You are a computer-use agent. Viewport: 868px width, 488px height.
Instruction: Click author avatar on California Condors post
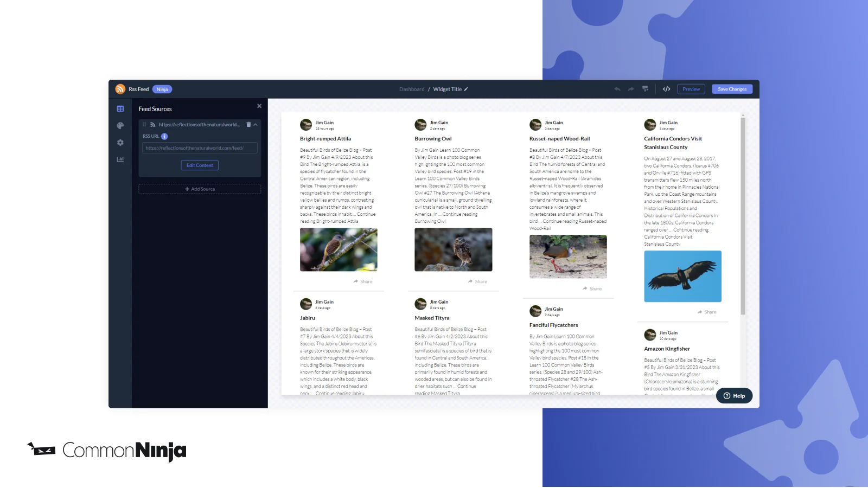pyautogui.click(x=650, y=125)
